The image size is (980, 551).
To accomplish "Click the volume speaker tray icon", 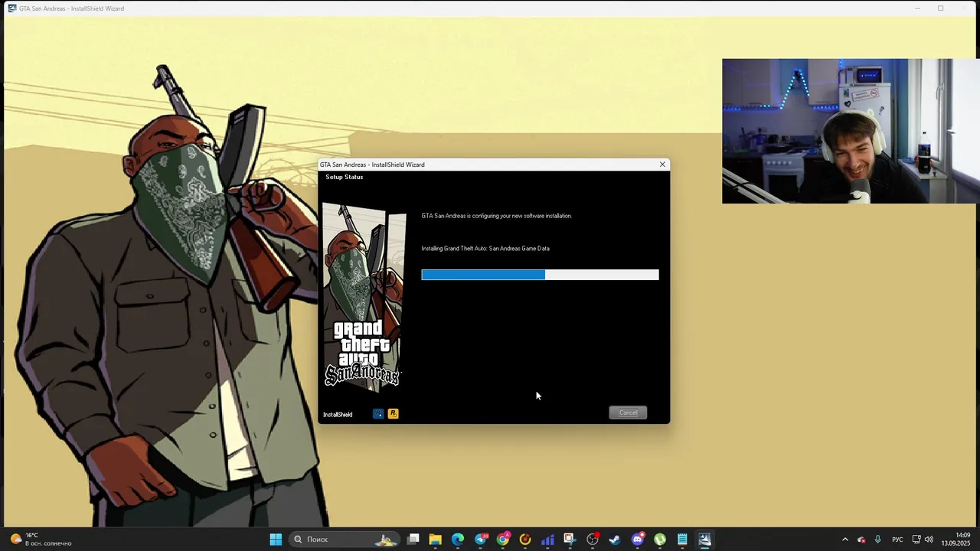I will 929,540.
